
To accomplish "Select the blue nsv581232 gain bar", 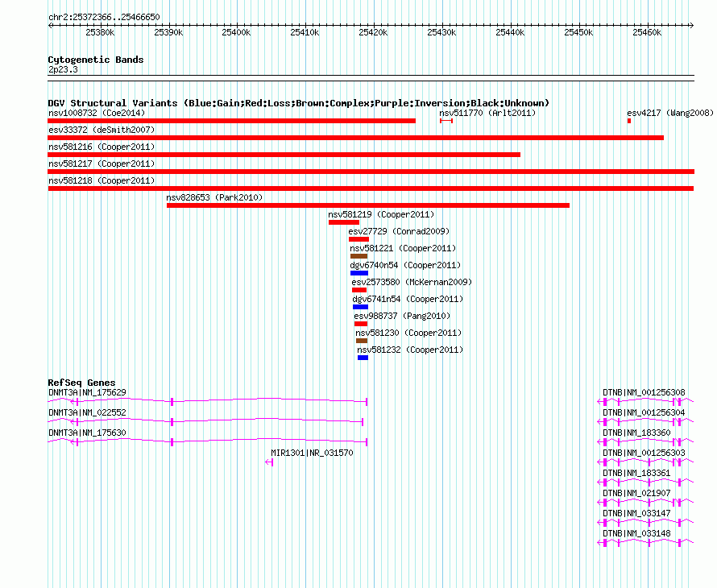I will pyautogui.click(x=363, y=358).
